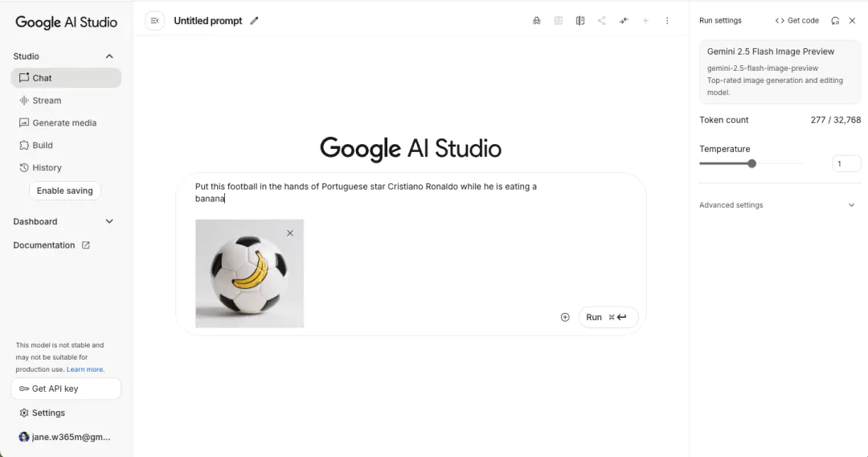The width and height of the screenshot is (868, 457).
Task: Click the plus new chat icon in toolbar
Action: pyautogui.click(x=645, y=20)
